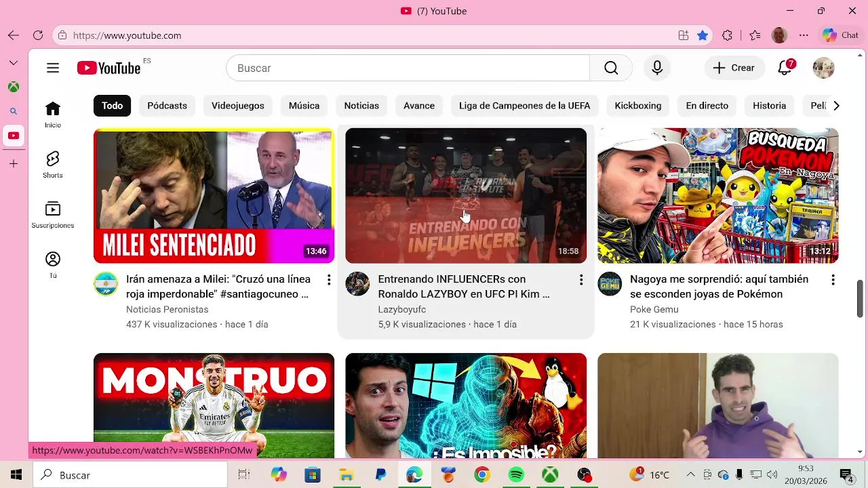Select the Todo filter chip
Viewport: 868px width, 488px height.
(113, 106)
